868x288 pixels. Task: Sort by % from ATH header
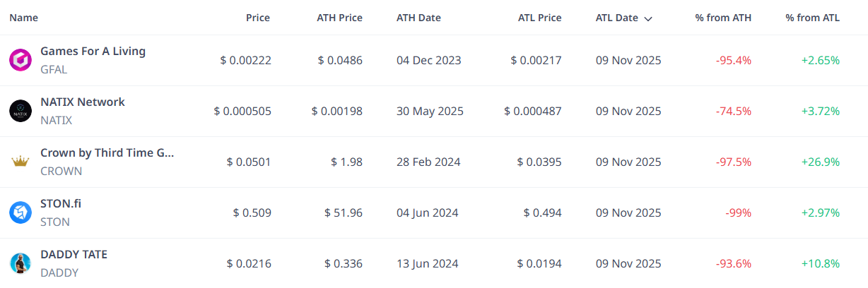point(723,18)
